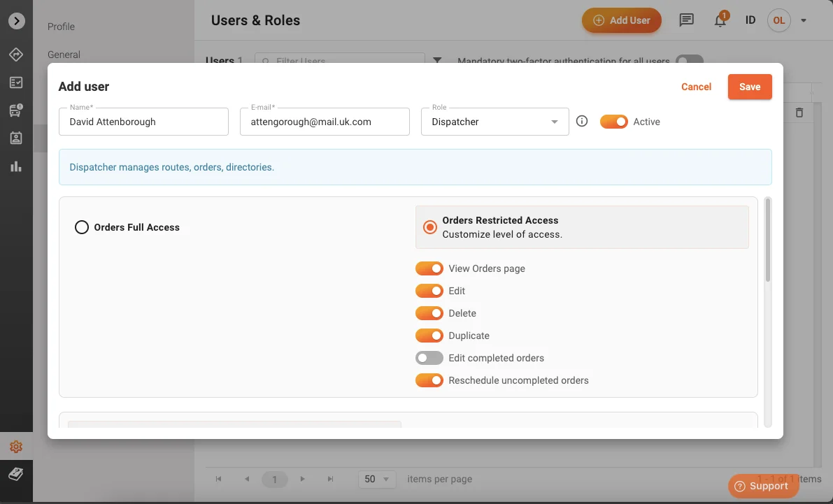
Task: Open the Support chat button
Action: pyautogui.click(x=763, y=486)
